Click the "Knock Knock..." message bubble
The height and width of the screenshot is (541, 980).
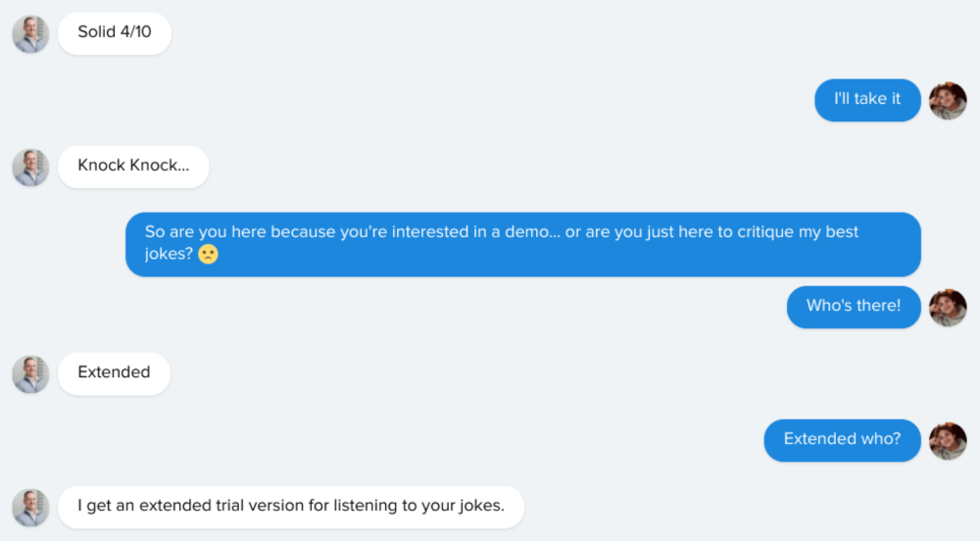click(133, 167)
